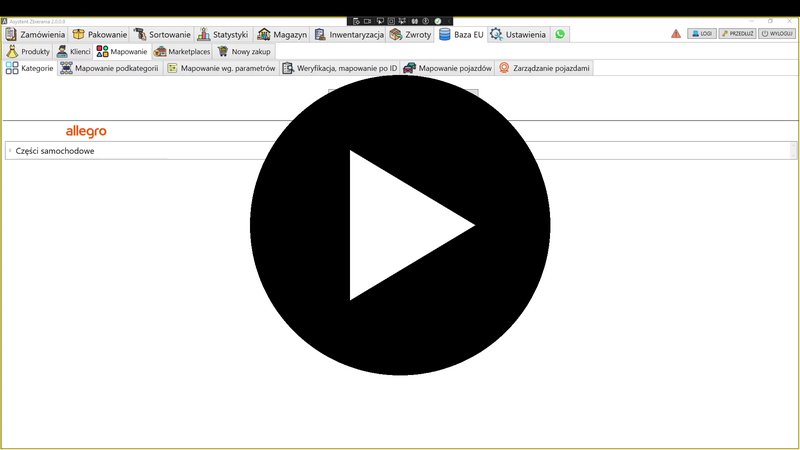Click the green WhatsApp icon
800x450 pixels.
560,34
